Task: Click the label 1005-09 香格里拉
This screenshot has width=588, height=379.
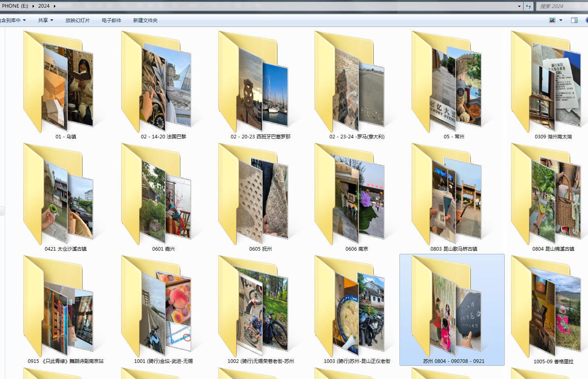Action: pos(553,362)
